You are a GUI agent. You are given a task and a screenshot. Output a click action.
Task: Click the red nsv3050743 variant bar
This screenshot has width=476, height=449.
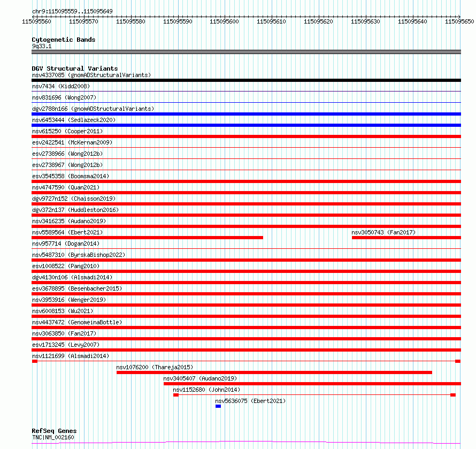(x=406, y=238)
